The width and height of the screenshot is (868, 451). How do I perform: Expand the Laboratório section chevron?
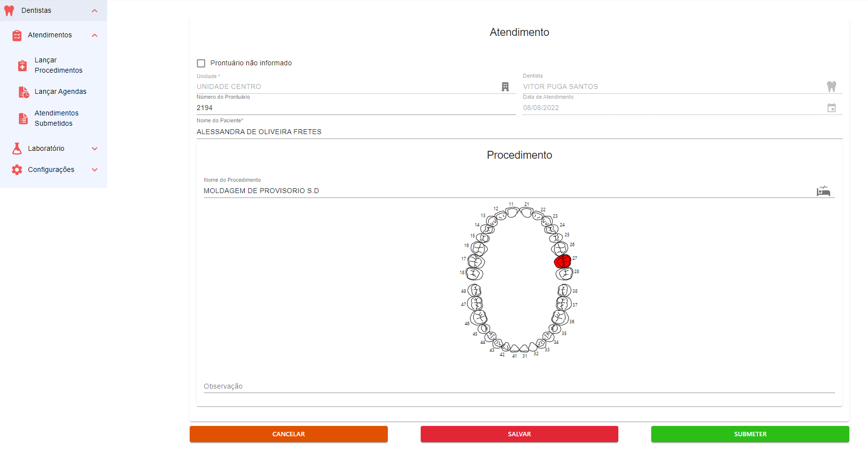pos(94,149)
